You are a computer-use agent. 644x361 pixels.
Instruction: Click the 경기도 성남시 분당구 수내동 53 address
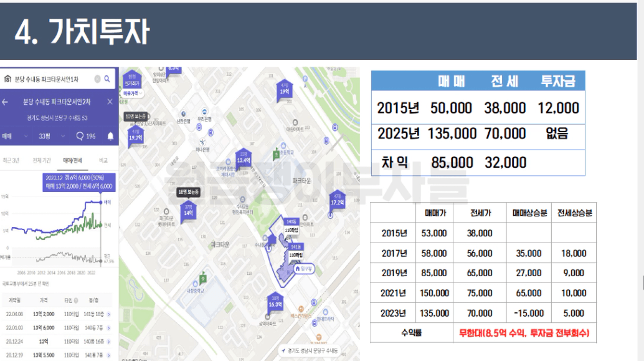[57, 118]
